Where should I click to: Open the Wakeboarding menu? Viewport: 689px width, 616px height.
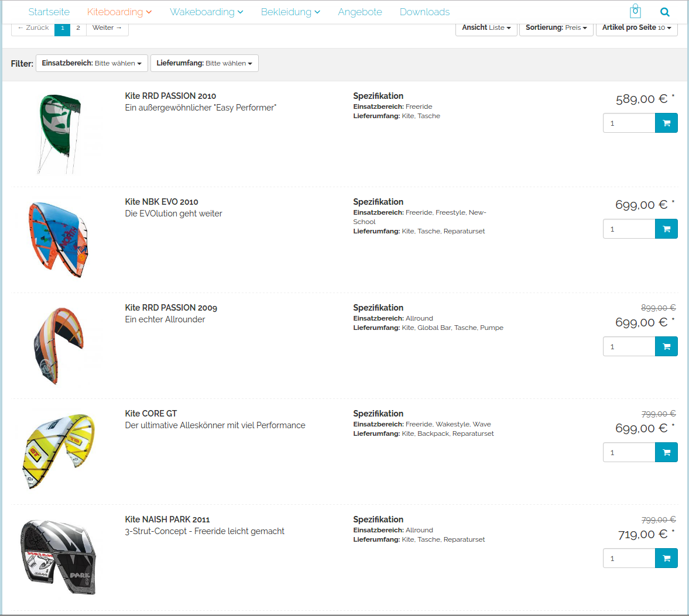206,12
